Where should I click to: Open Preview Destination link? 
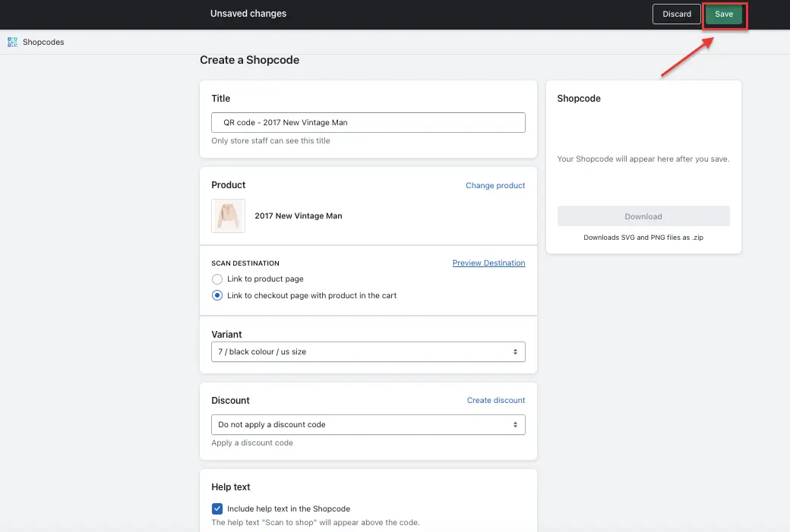[x=488, y=263]
